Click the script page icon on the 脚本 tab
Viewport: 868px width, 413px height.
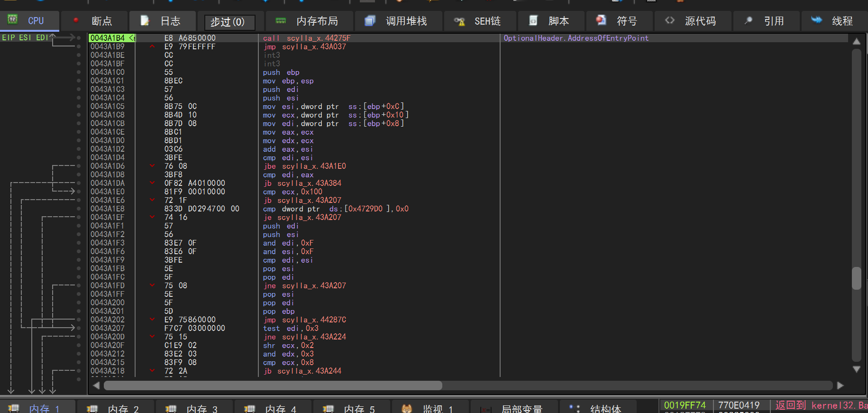pyautogui.click(x=533, y=20)
